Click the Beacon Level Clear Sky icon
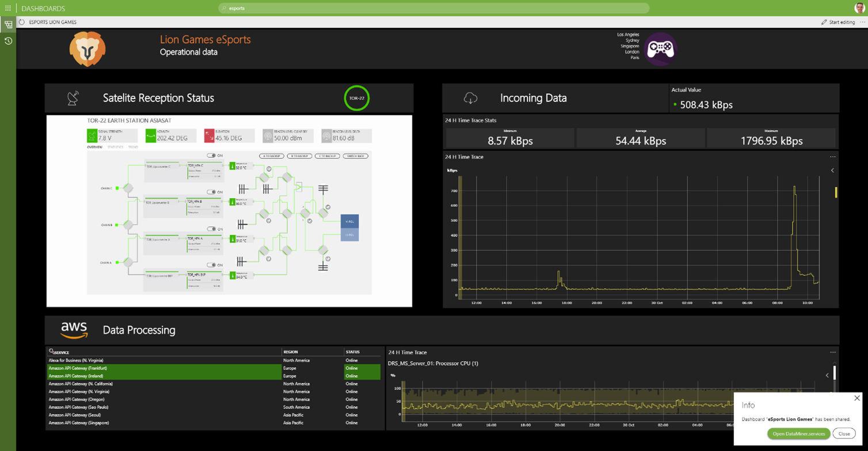This screenshot has width=868, height=451. pos(268,136)
